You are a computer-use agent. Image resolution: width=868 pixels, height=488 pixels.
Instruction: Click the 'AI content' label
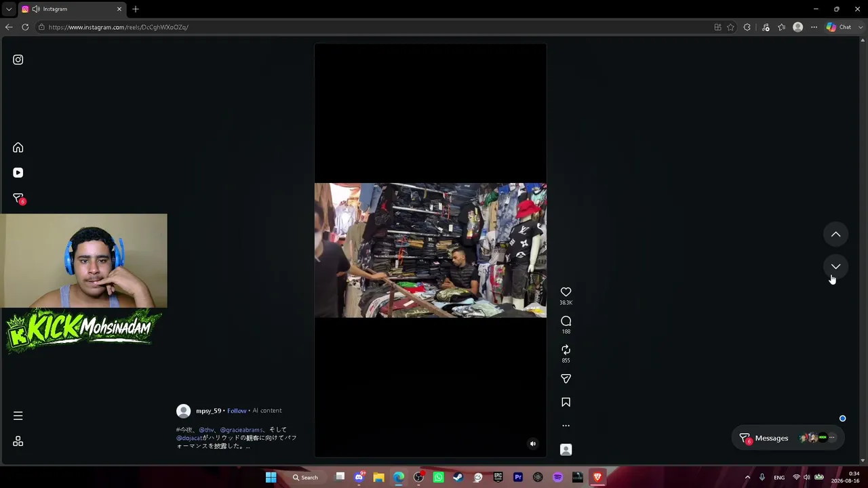267,411
